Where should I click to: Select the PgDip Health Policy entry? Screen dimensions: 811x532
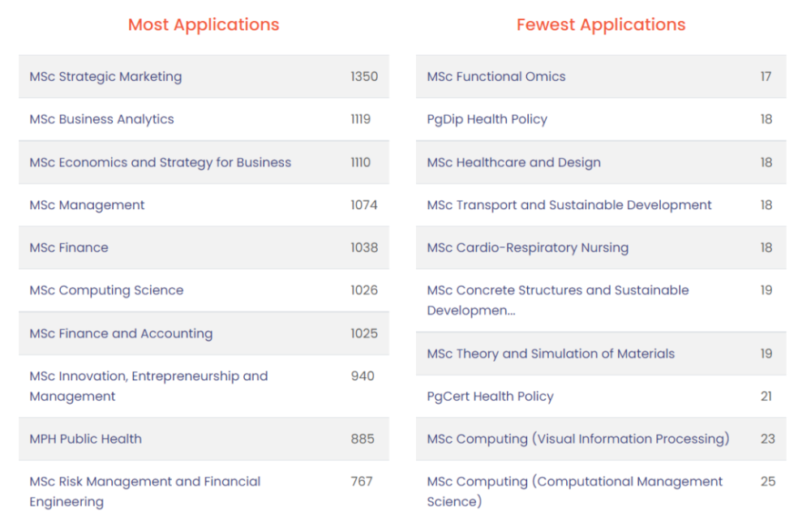tap(601, 119)
